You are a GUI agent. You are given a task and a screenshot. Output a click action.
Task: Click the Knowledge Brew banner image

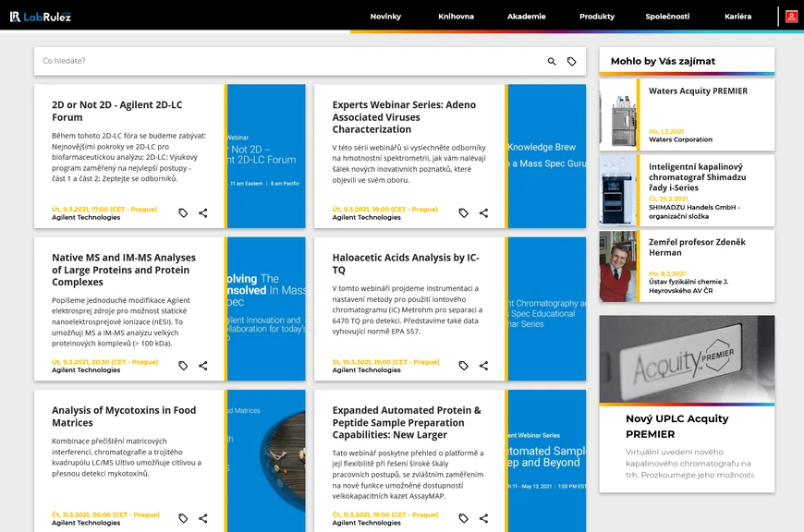pos(546,156)
